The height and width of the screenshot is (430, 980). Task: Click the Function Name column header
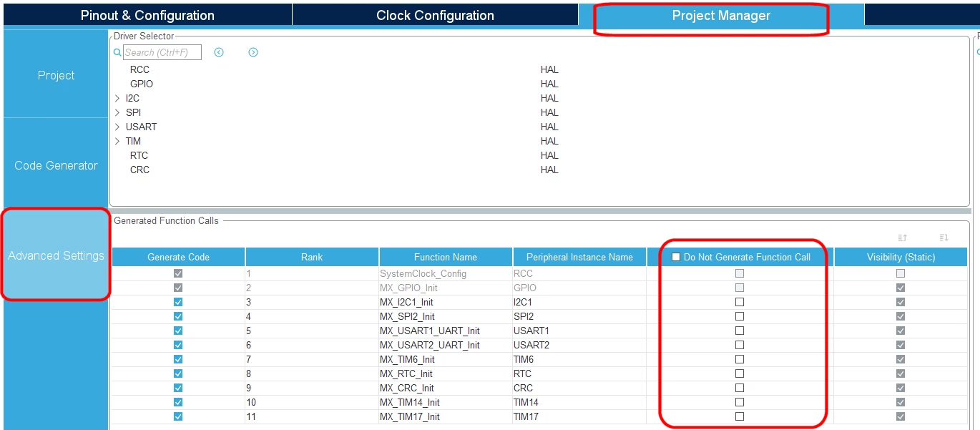pos(446,257)
